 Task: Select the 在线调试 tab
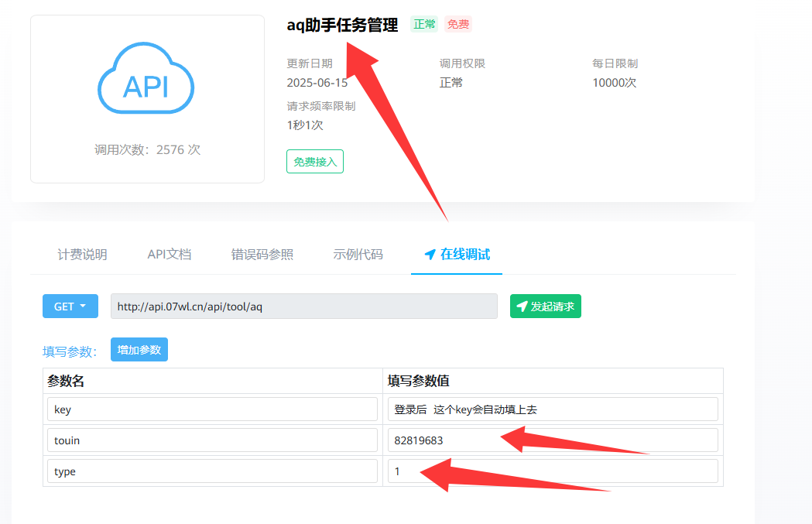457,254
